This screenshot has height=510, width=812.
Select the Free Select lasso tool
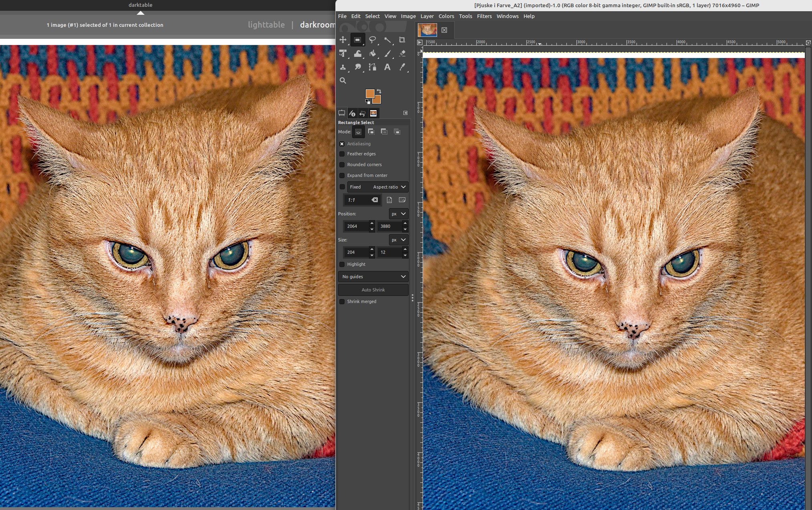pyautogui.click(x=373, y=40)
